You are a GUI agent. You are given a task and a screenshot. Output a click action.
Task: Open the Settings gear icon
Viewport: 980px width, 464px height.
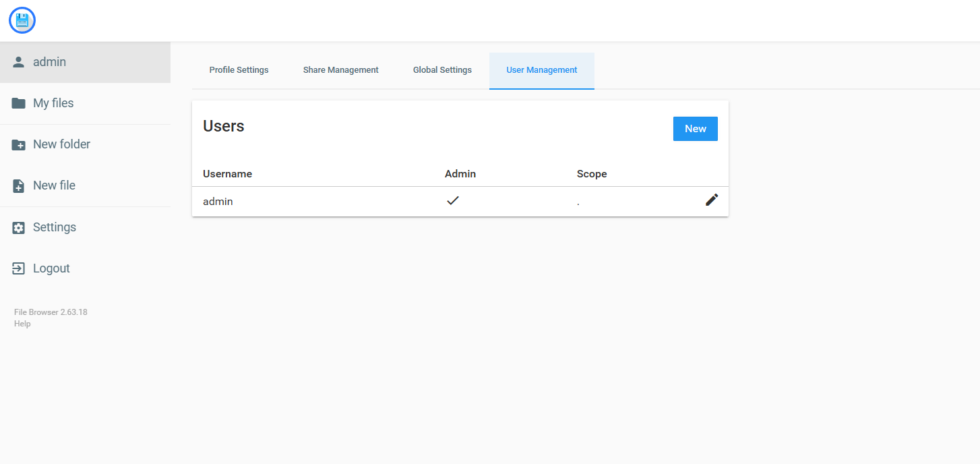tap(19, 227)
